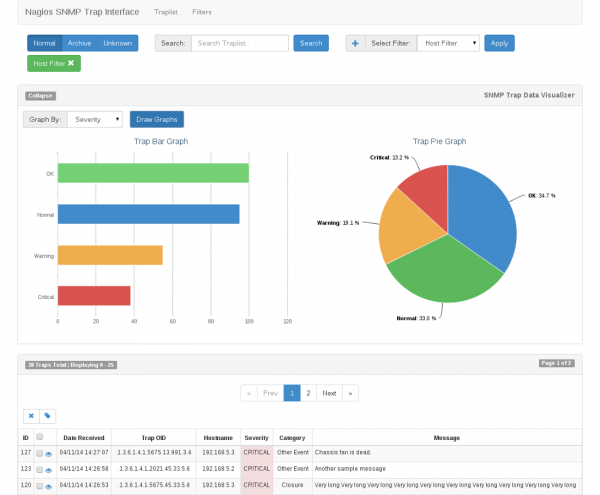Click the Search Traplist input field
The width and height of the screenshot is (600, 495).
point(240,43)
